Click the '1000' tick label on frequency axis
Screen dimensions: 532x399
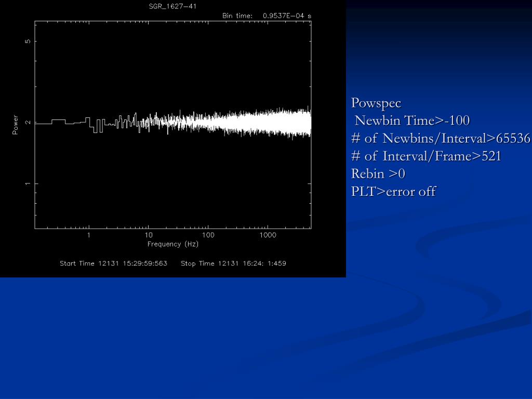click(x=268, y=235)
